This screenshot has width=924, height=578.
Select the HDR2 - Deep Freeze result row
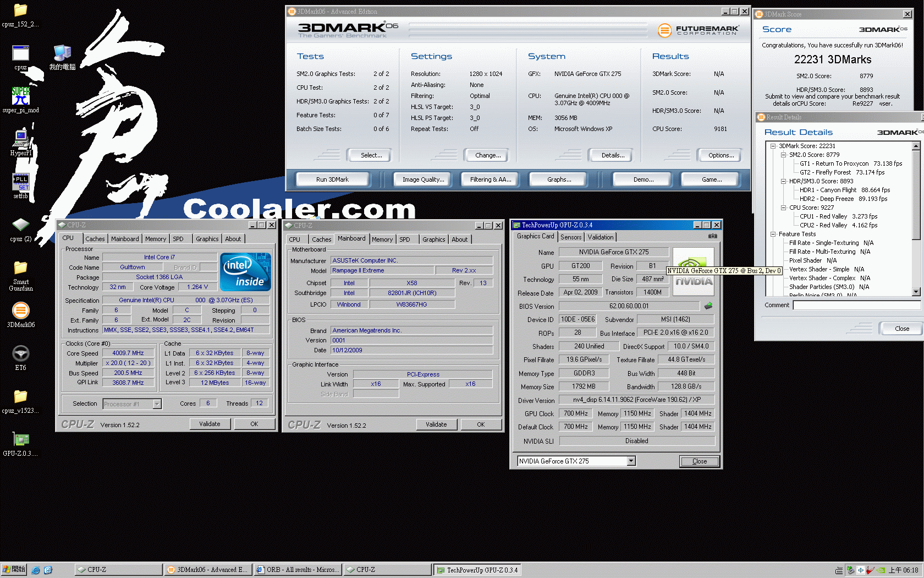tap(843, 199)
